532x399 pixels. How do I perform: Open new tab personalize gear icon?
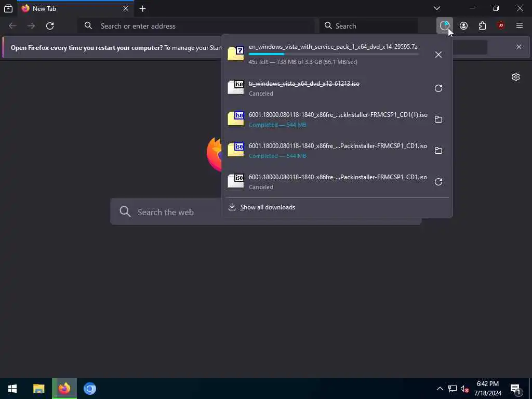[x=516, y=77]
